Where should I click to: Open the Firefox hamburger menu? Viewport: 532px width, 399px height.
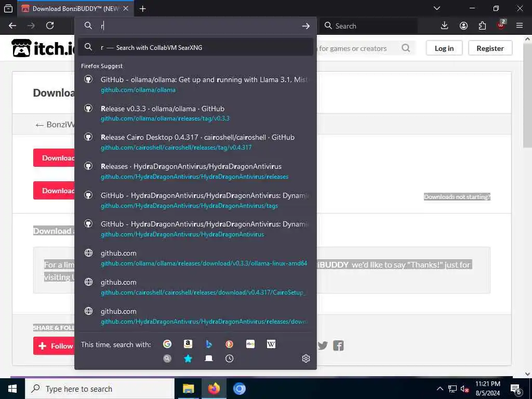pos(520,26)
